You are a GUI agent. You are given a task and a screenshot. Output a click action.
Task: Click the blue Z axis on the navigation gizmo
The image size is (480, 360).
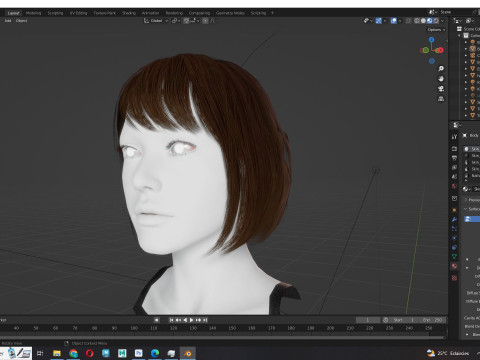[432, 40]
